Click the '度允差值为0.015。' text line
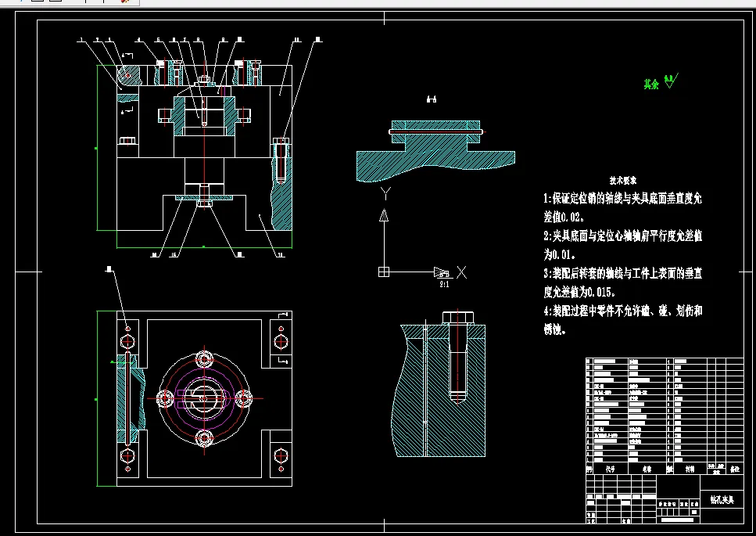 (x=579, y=293)
